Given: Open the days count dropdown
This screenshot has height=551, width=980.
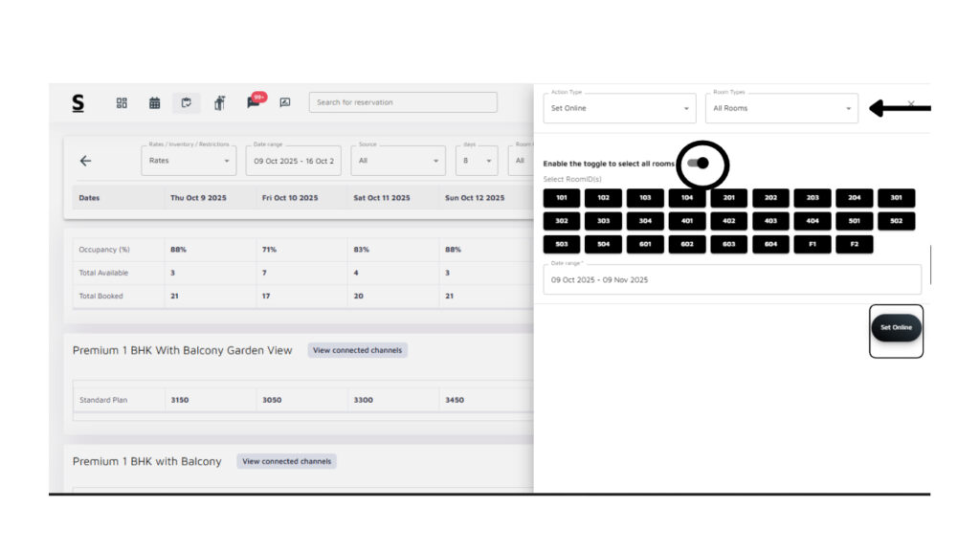Looking at the screenshot, I should click(476, 161).
